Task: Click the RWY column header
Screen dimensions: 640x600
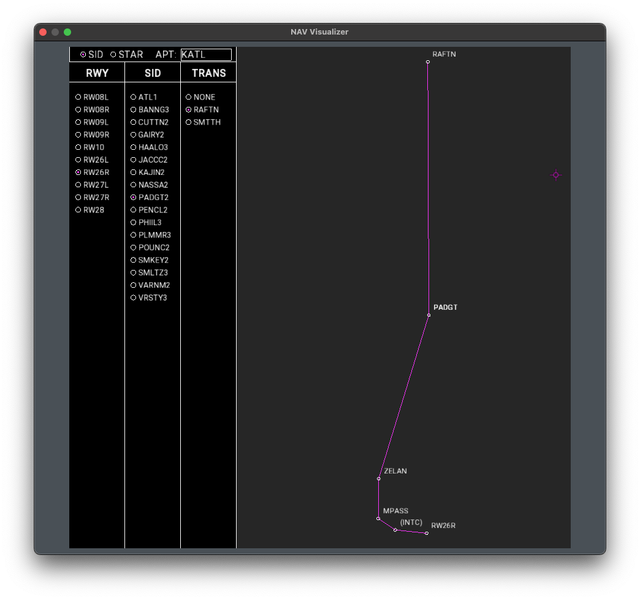Action: [97, 73]
